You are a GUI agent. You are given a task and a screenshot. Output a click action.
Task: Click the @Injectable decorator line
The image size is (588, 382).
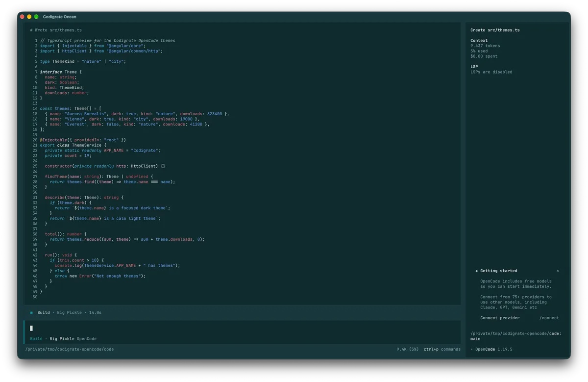click(83, 140)
